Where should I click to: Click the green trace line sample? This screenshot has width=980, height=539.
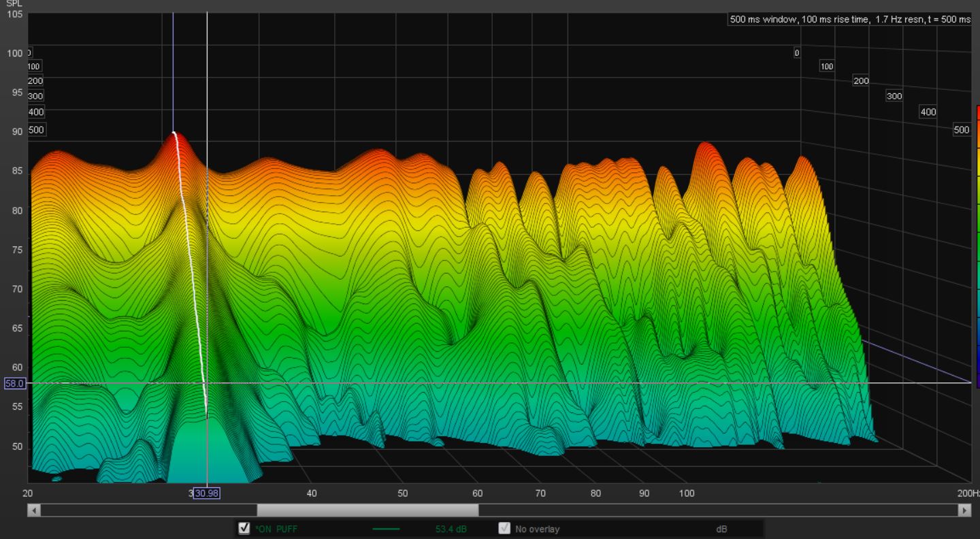(x=386, y=529)
